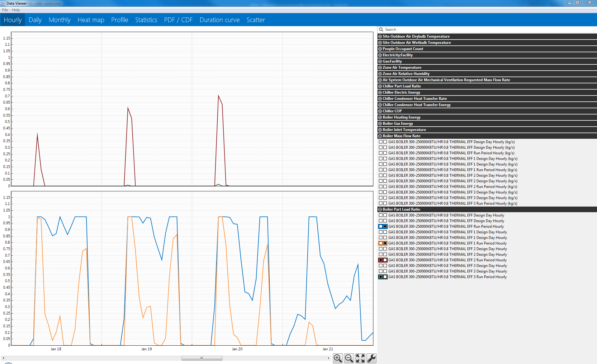The width and height of the screenshot is (597, 364).
Task: Click the horizontal time scrollbar thumb
Action: pyautogui.click(x=202, y=358)
